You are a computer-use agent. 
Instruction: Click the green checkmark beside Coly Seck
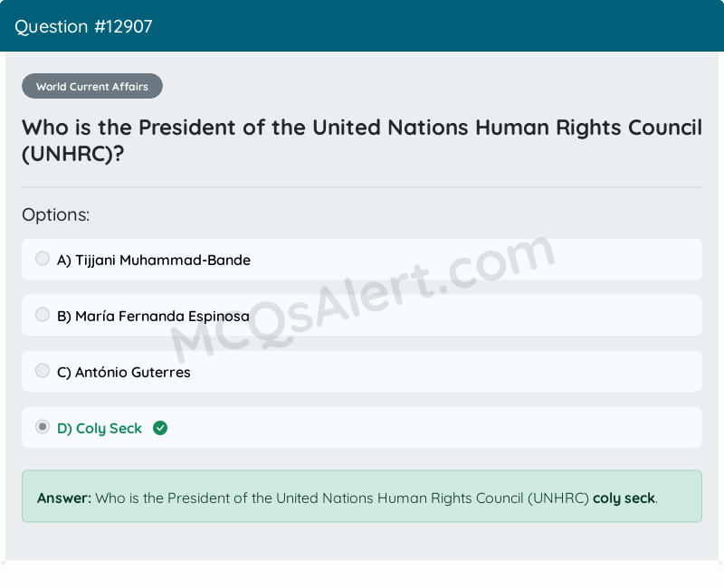(x=160, y=428)
